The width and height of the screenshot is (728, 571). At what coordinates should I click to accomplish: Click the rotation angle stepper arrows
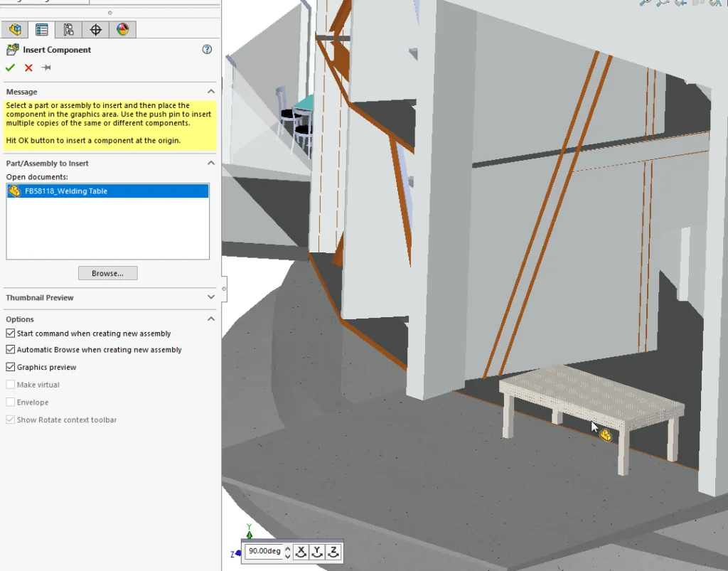(287, 552)
